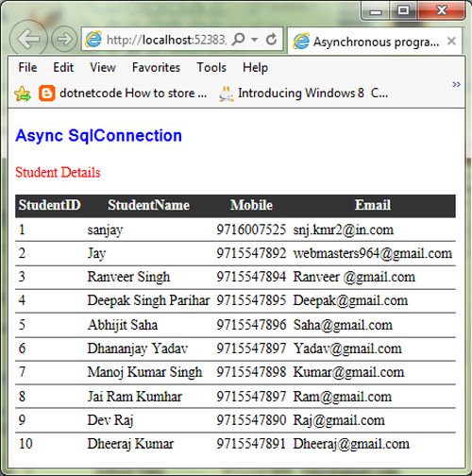Close the Asynchronous progra... tab
The height and width of the screenshot is (476, 472).
451,41
